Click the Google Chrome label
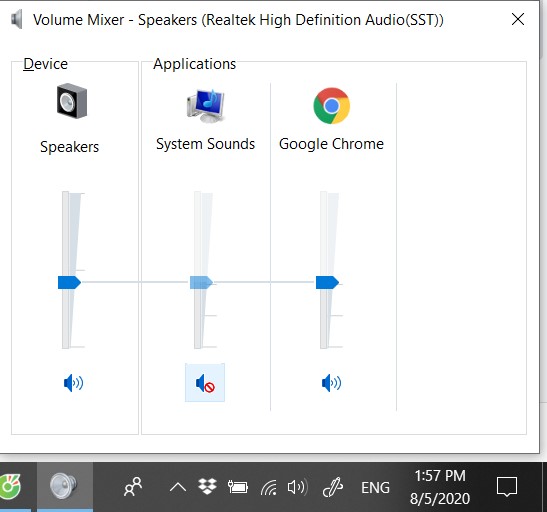 331,144
